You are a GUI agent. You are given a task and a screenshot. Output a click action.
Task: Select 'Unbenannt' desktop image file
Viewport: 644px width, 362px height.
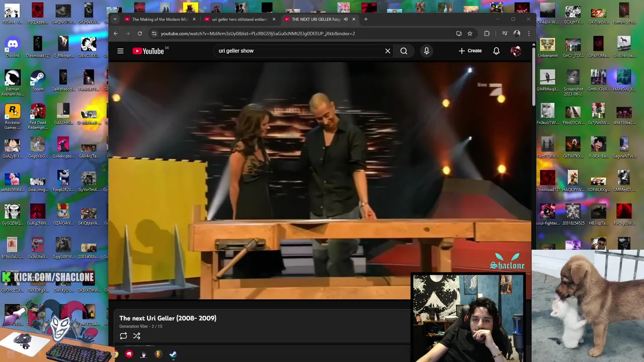547,48
